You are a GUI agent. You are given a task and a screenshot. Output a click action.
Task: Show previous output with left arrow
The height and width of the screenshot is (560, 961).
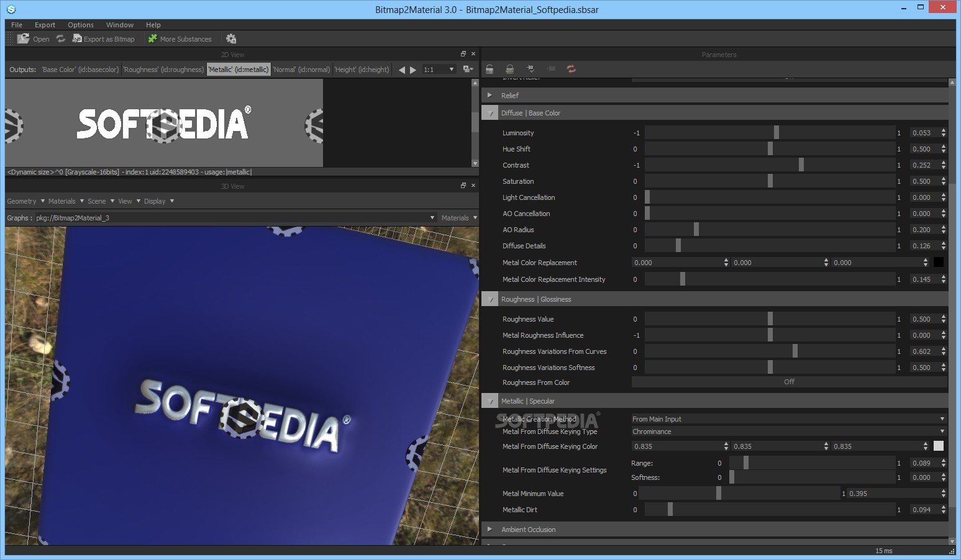point(401,70)
